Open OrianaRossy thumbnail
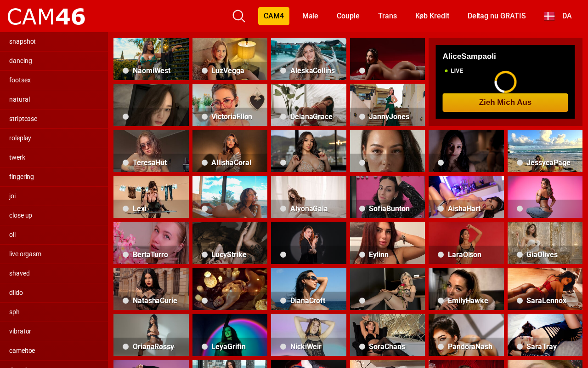The image size is (588, 368). pos(151,335)
